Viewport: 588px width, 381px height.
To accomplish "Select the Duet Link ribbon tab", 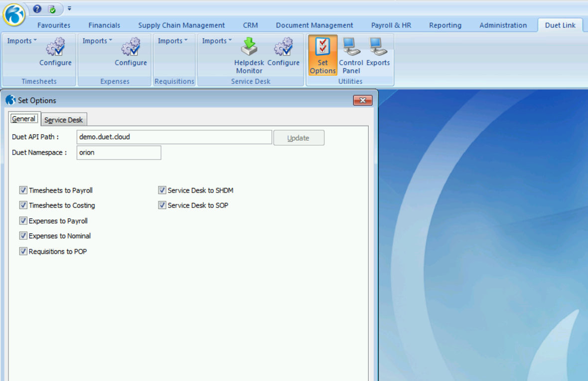I will (560, 25).
